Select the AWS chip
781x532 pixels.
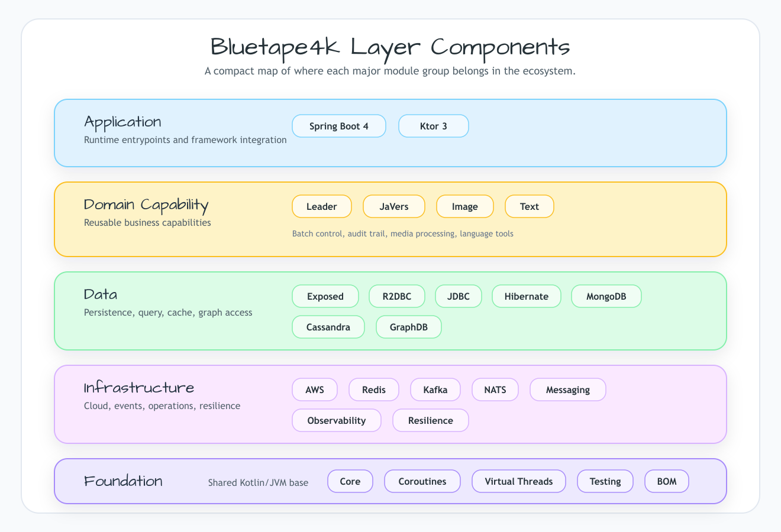315,390
